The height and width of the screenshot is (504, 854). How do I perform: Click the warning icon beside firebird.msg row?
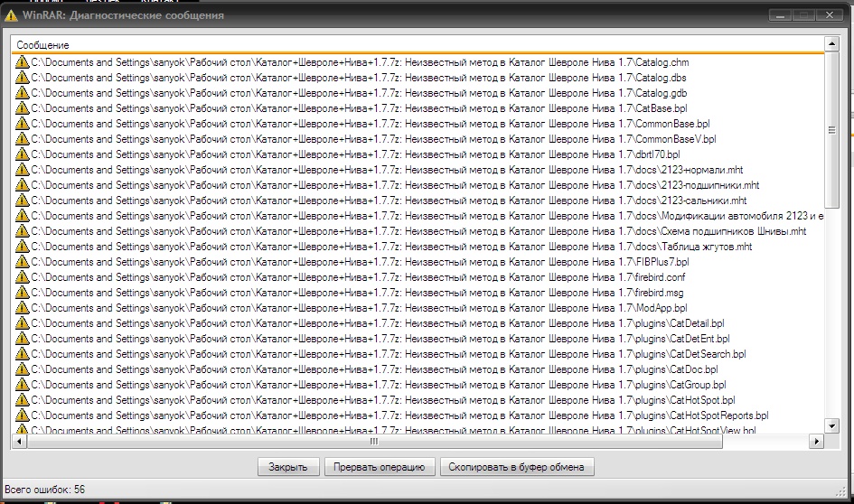22,293
